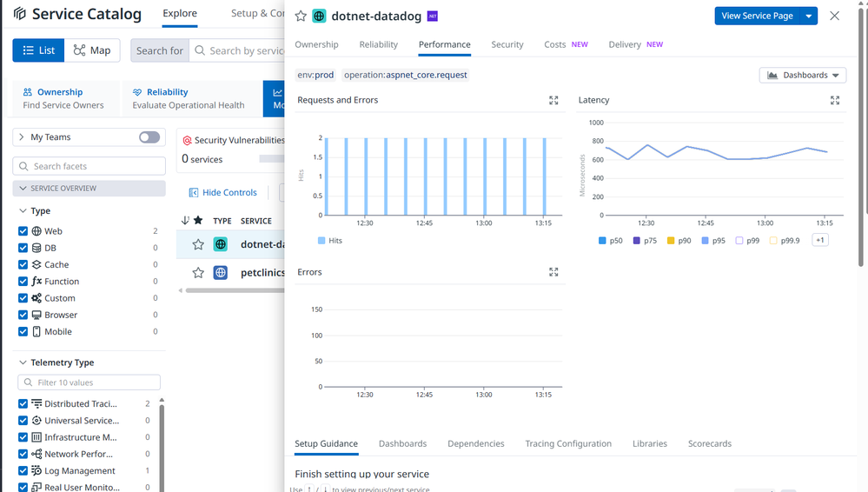Click the DB type database icon

[x=36, y=248]
